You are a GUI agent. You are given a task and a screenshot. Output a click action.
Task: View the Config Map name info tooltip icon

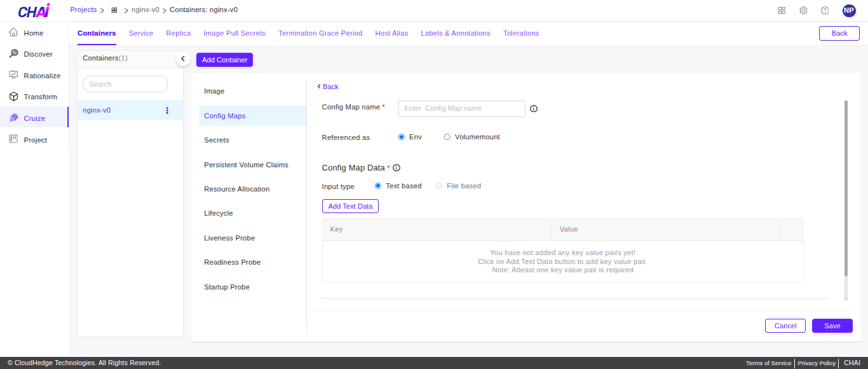click(x=533, y=109)
